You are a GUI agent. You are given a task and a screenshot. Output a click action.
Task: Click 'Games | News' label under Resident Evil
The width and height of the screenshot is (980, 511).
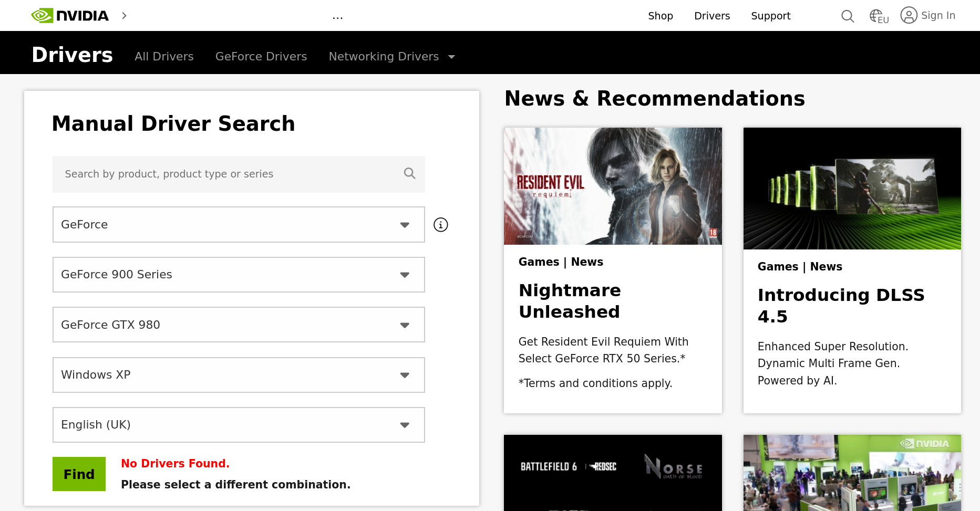tap(561, 262)
